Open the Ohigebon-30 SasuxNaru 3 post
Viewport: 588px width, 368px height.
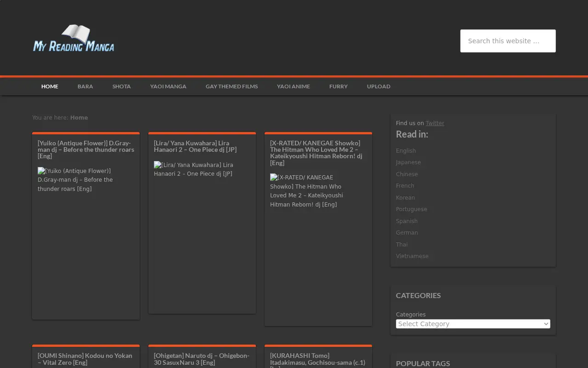tap(202, 359)
